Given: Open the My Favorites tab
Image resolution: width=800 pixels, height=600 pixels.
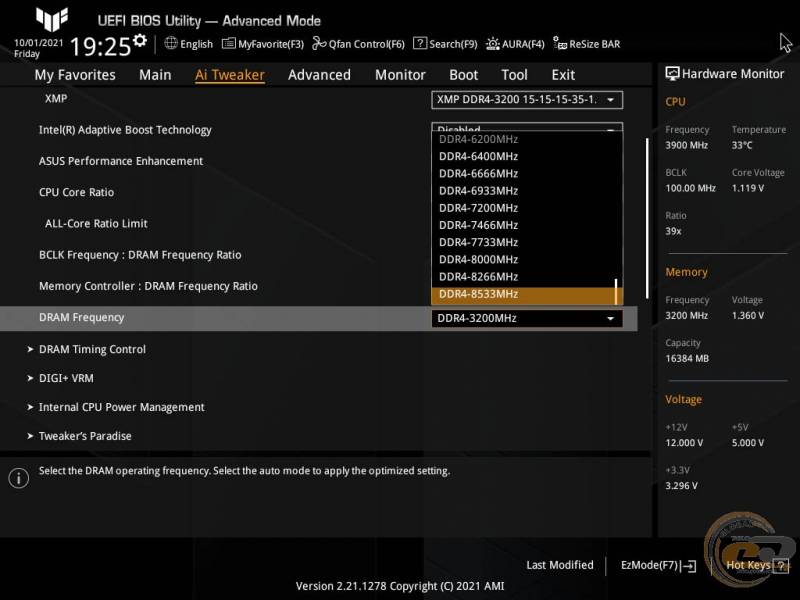Looking at the screenshot, I should [75, 75].
